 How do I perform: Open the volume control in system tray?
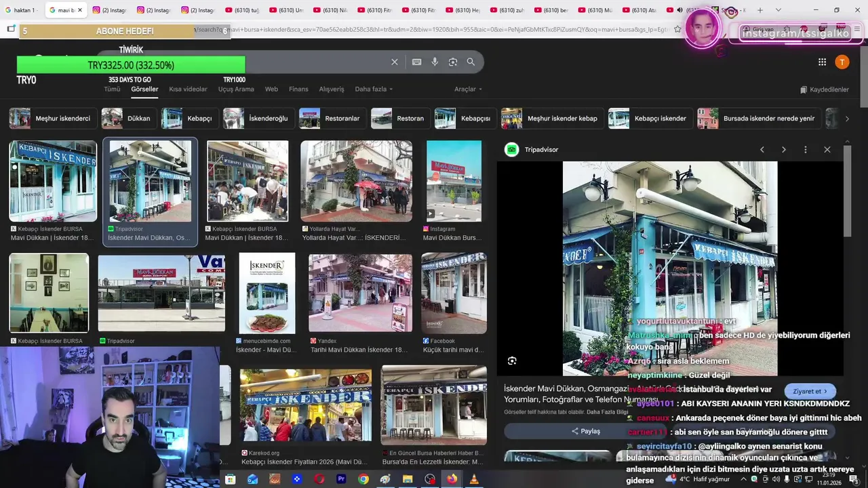776,479
